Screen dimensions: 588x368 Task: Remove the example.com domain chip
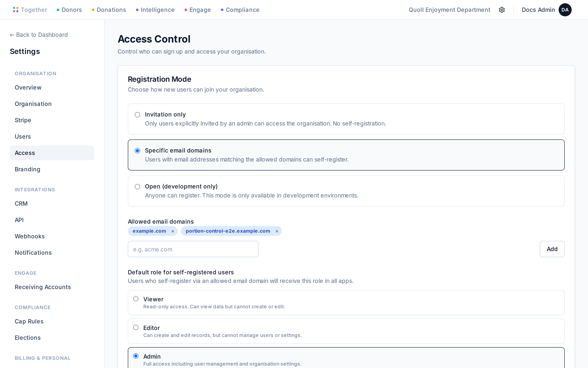(x=173, y=231)
